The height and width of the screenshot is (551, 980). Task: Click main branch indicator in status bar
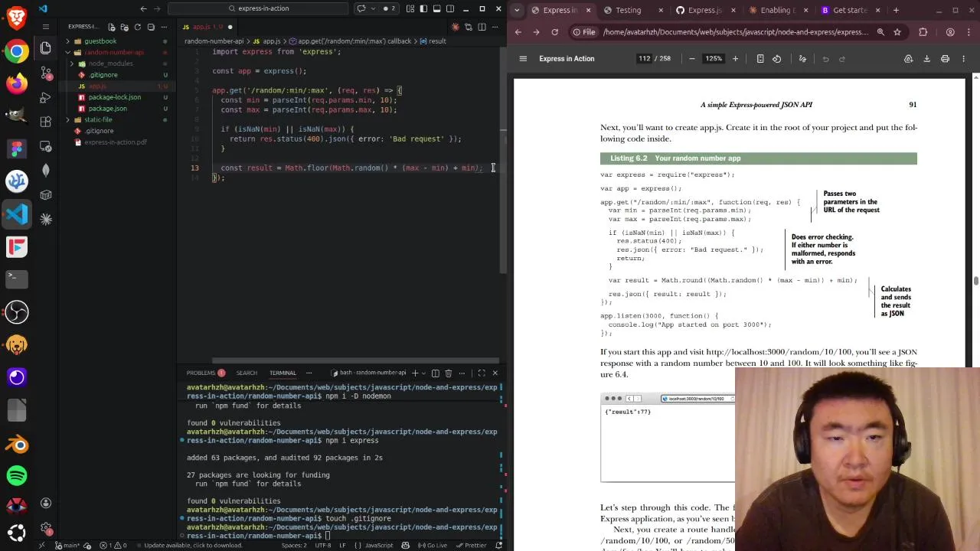click(68, 545)
